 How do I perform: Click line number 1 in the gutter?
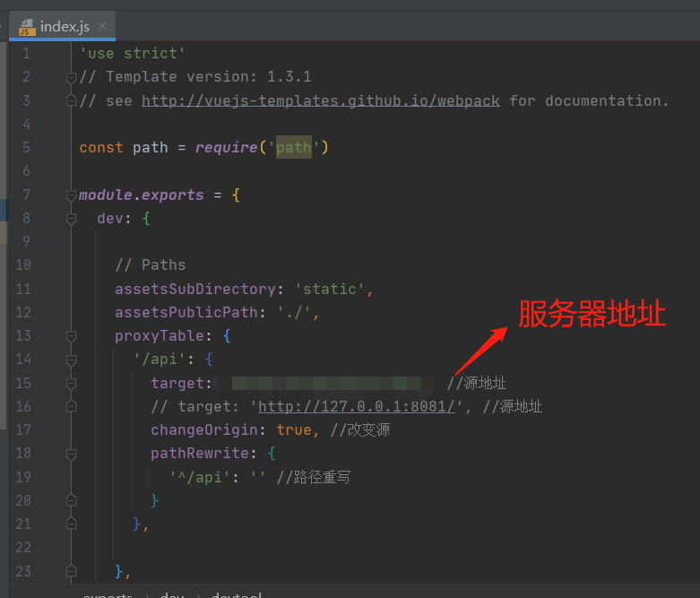pos(26,54)
